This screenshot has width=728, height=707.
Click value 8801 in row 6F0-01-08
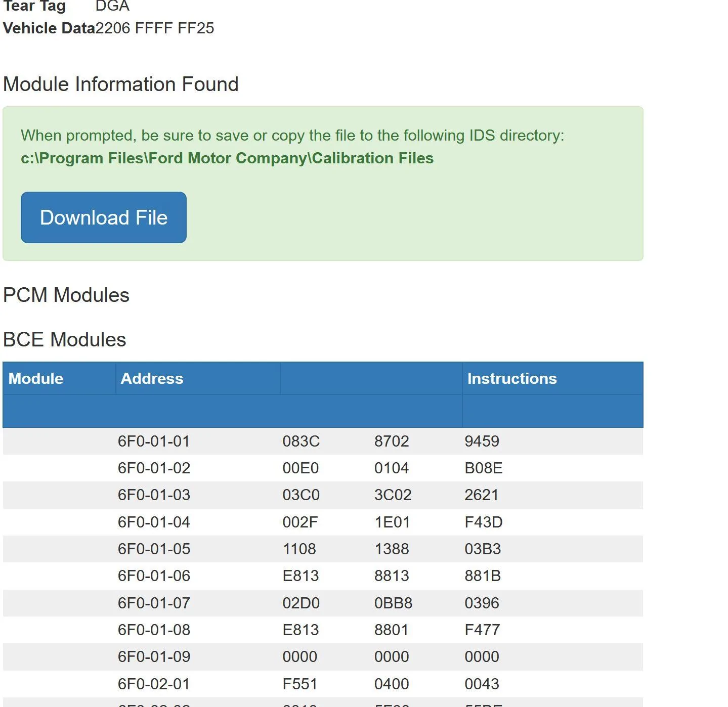click(391, 630)
